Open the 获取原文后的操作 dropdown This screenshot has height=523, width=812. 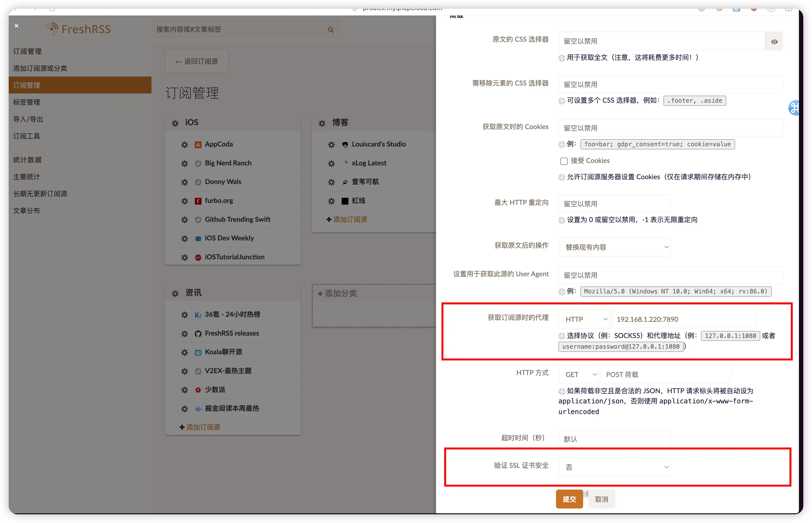(x=614, y=247)
